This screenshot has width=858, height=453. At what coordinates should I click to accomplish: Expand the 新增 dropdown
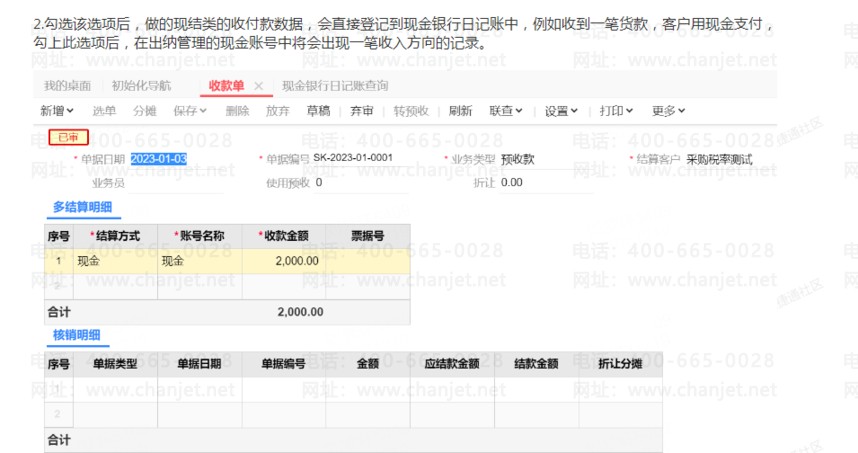57,111
